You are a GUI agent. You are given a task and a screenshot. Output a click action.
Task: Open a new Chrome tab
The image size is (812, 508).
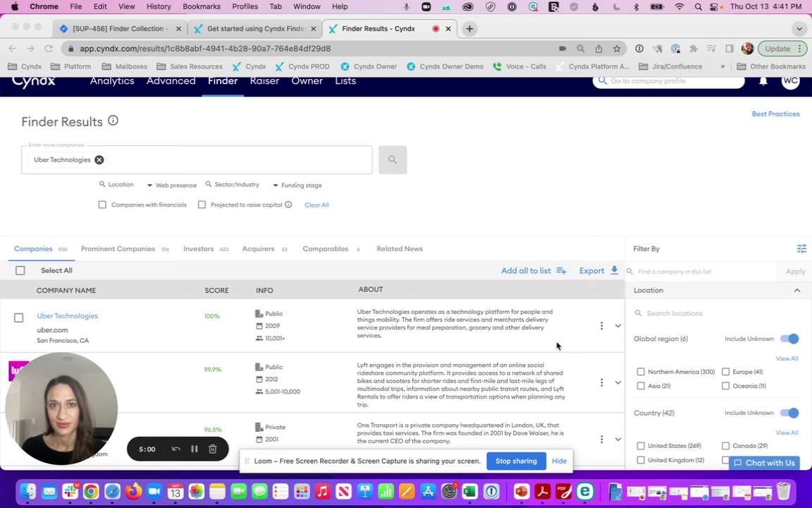click(469, 29)
